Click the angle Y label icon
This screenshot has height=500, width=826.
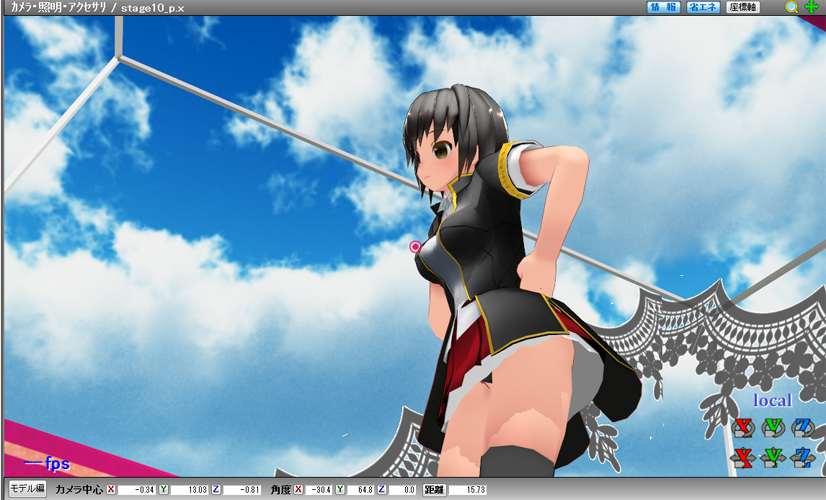(340, 489)
